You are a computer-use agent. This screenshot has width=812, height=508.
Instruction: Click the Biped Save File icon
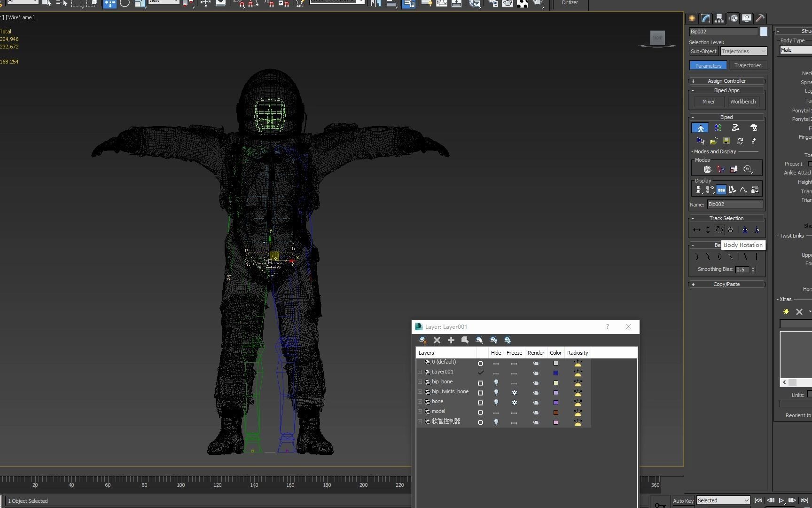(x=726, y=141)
